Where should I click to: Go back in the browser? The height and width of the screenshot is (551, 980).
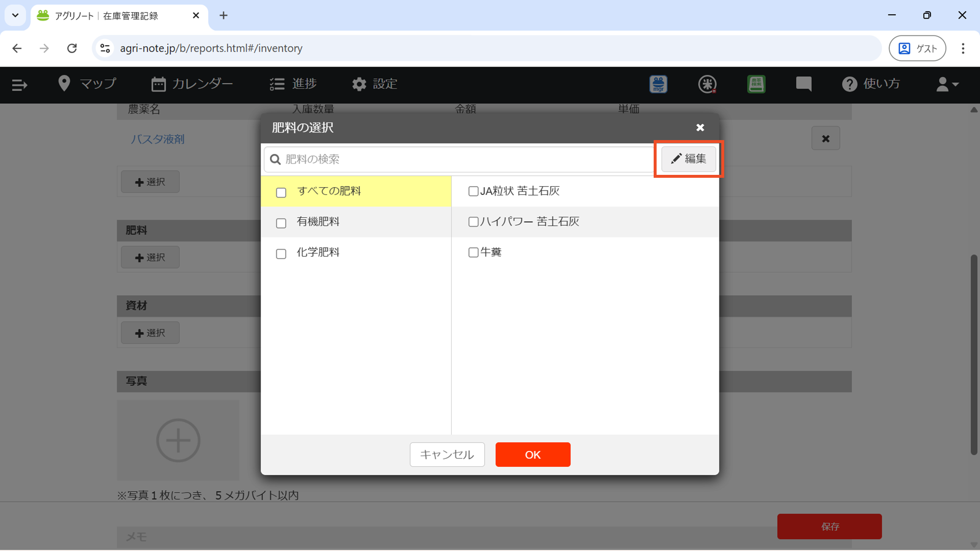17,48
